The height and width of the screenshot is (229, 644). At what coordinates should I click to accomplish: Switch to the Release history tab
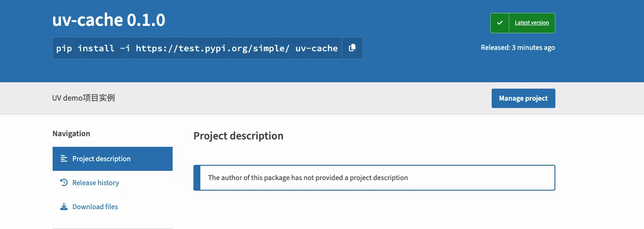click(x=96, y=183)
